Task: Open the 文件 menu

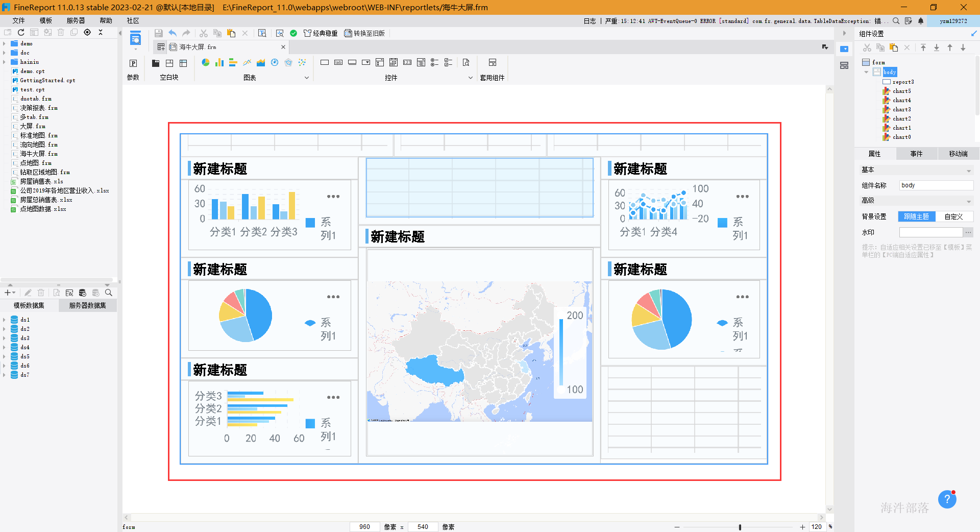Action: [x=18, y=20]
